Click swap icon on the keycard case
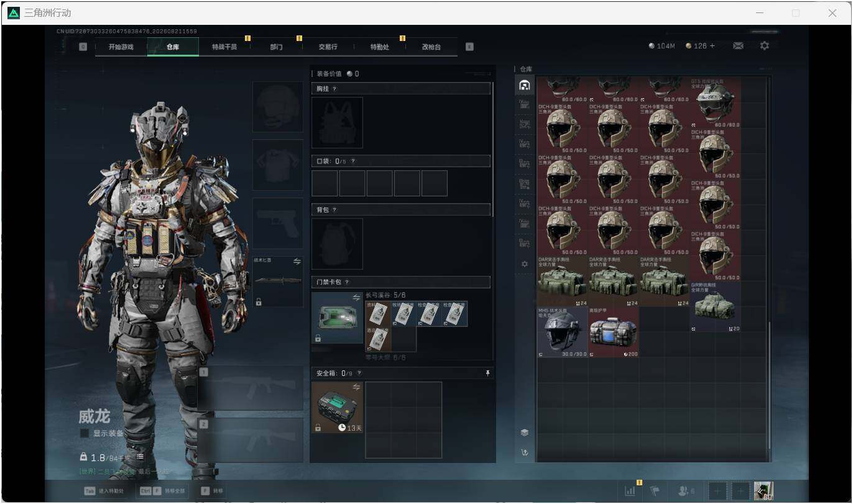Viewport: 853px width, 504px height. pos(356,298)
